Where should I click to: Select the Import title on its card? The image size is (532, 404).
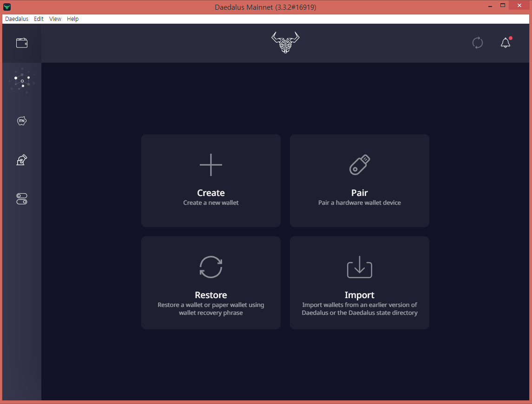point(360,295)
